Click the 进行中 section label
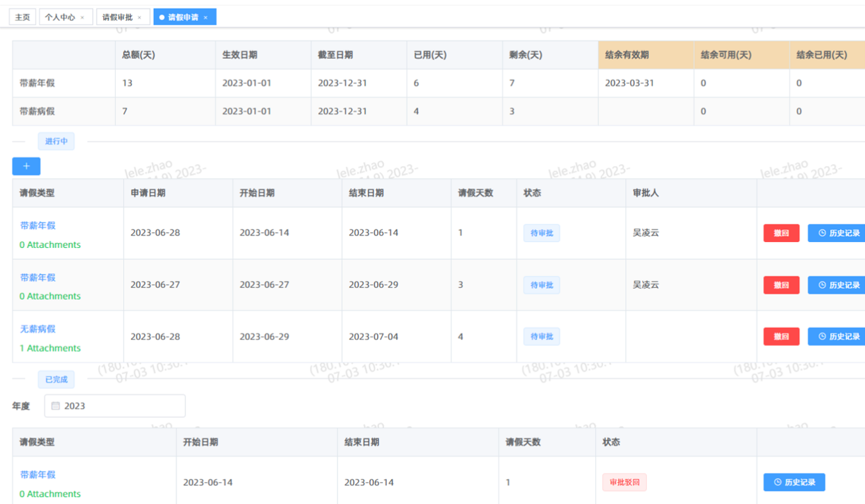 56,142
